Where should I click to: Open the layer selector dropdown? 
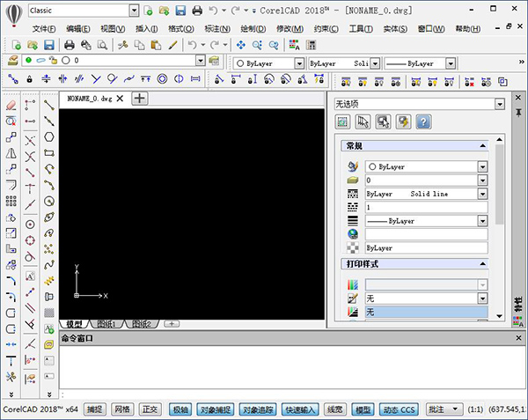click(x=201, y=60)
